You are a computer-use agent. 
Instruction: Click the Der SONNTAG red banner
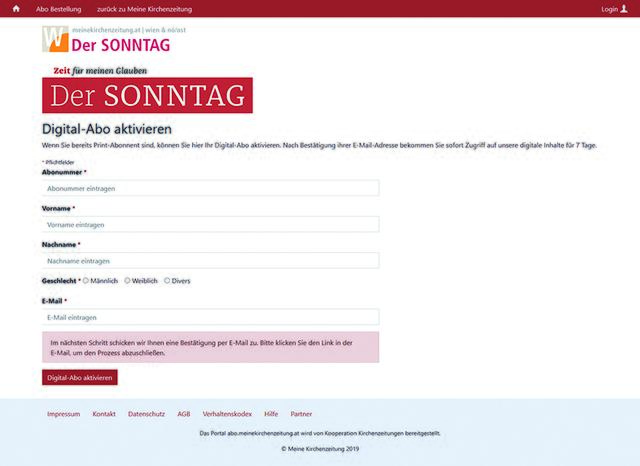pyautogui.click(x=147, y=96)
